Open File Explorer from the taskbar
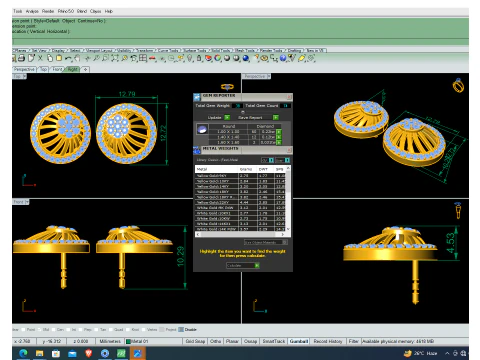 click(x=39, y=353)
